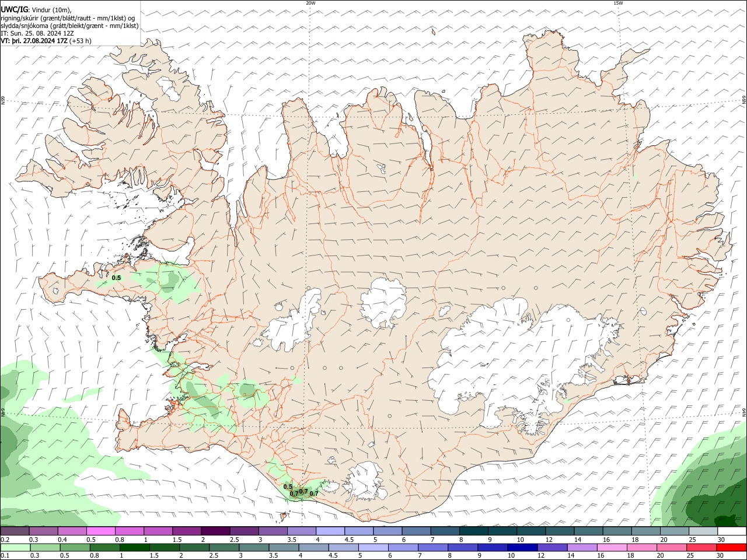This screenshot has height=560, width=747.
Task: Choose lower scale swatch between 2 and 2.5
Action: (x=194, y=547)
